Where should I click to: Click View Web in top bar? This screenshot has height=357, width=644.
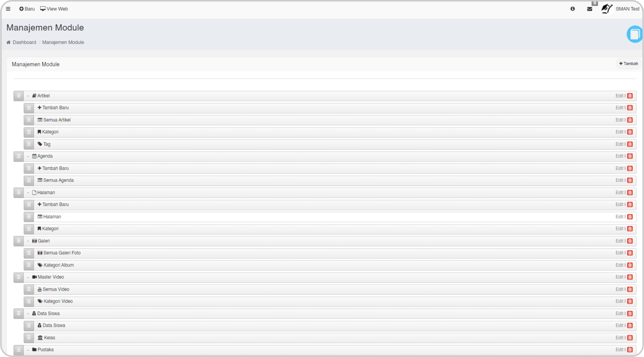pyautogui.click(x=54, y=9)
